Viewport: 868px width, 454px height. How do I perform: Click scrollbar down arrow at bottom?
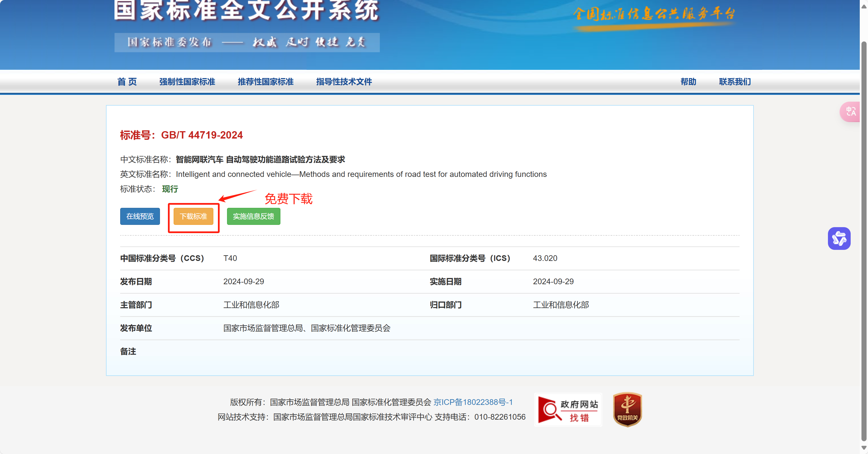point(864,447)
